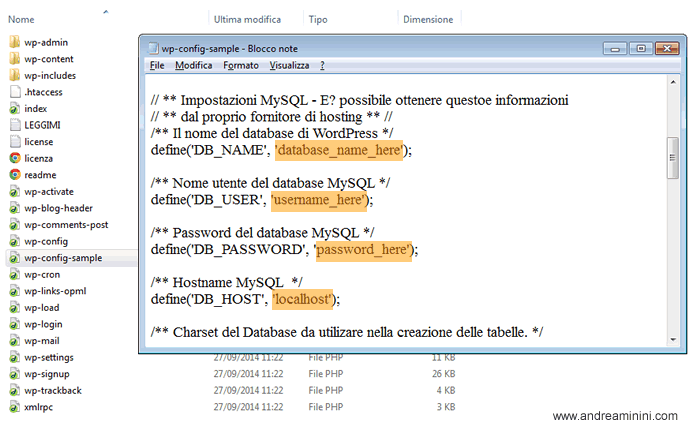Viewport: 700px width, 443px height.
Task: Maximize the Notepad window
Action: [641, 48]
